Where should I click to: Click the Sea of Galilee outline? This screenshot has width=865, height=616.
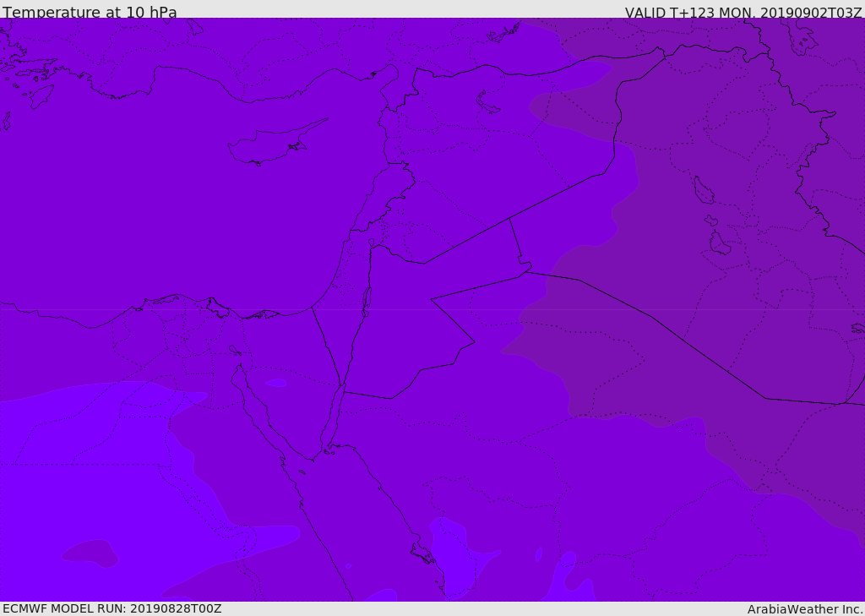(x=372, y=243)
